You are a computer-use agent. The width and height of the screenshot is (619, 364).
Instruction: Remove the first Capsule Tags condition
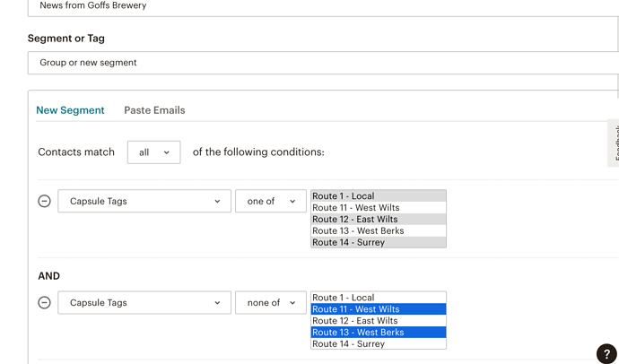point(44,201)
